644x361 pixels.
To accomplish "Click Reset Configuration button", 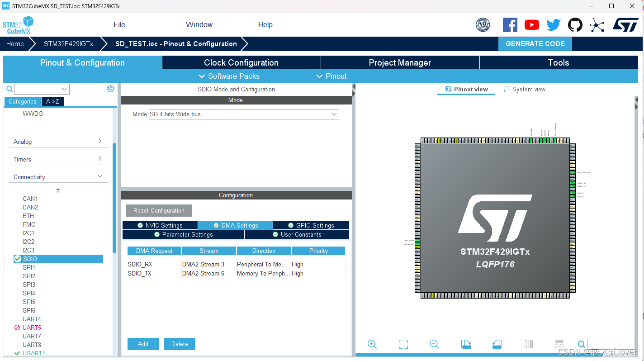I will [159, 210].
